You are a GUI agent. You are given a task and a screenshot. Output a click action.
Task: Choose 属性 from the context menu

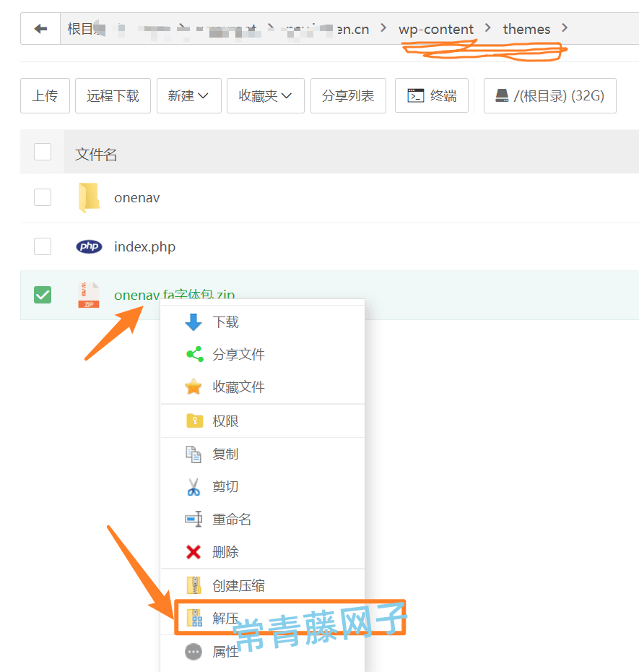[263, 652]
